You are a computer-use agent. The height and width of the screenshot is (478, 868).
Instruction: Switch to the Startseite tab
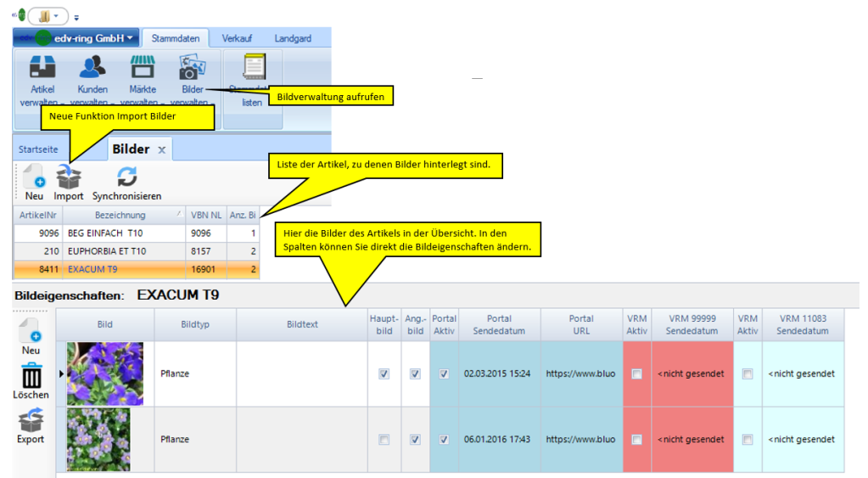tap(39, 149)
